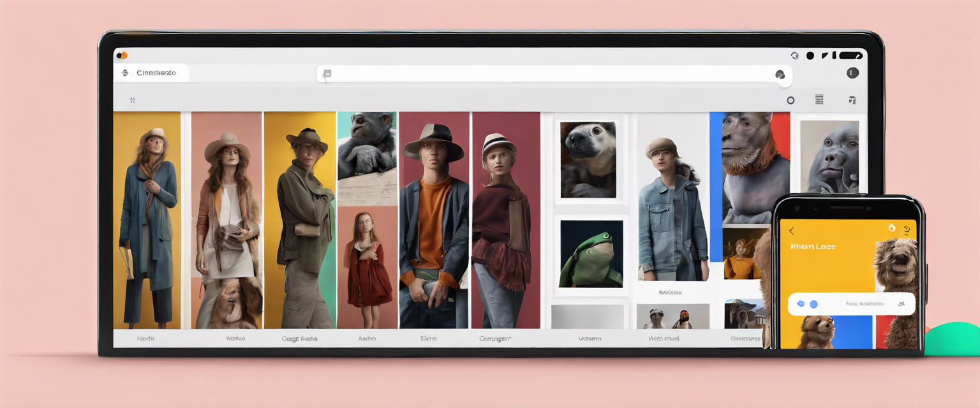Viewport: 980px width, 408px height.
Task: Click the caption label under the first photo
Action: 145,339
